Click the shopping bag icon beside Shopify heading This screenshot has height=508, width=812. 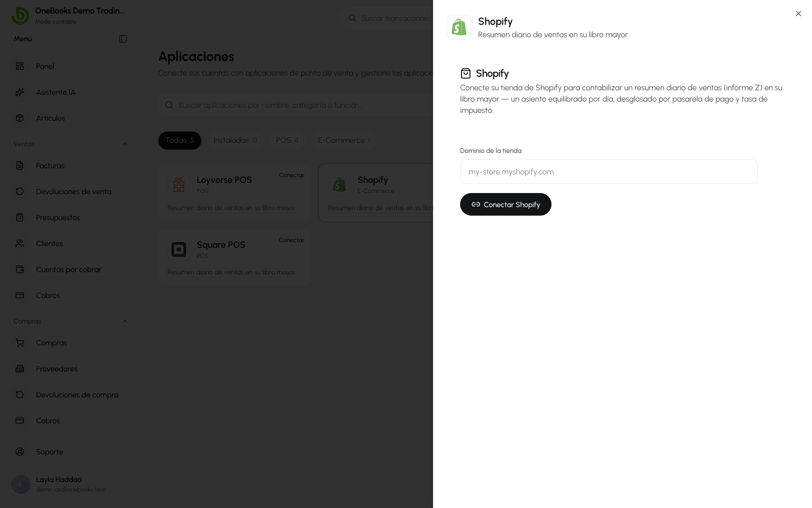465,73
